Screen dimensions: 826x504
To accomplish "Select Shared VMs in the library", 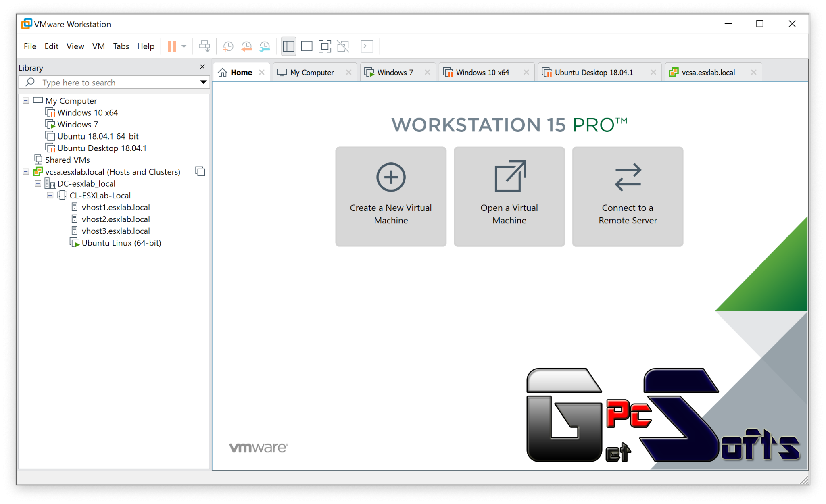I will tap(67, 160).
